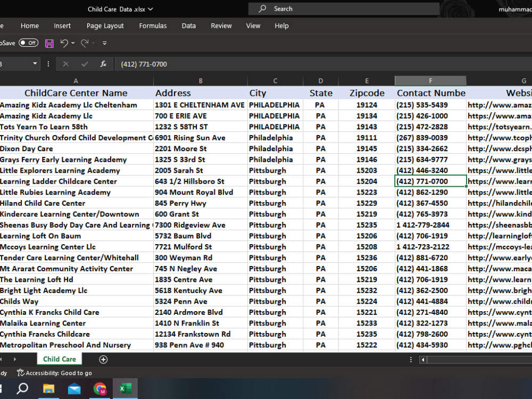This screenshot has width=532, height=399.
Task: Select address cell 12134 Frankstown Rd
Action: tap(201, 334)
